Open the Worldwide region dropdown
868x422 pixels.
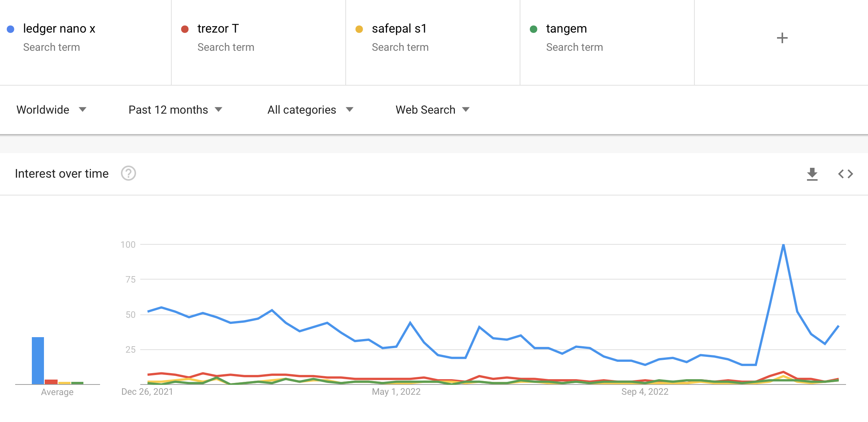pyautogui.click(x=51, y=110)
